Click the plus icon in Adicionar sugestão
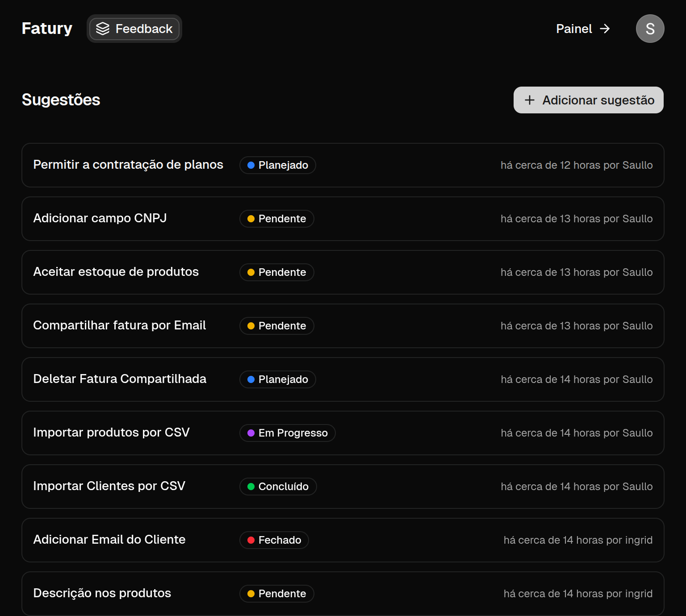This screenshot has height=616, width=686. pyautogui.click(x=530, y=100)
